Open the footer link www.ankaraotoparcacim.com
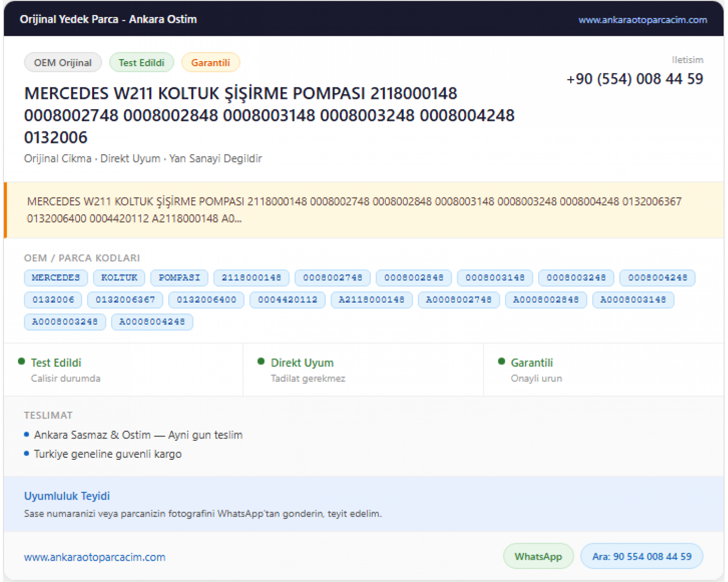This screenshot has width=728, height=582. pyautogui.click(x=95, y=557)
